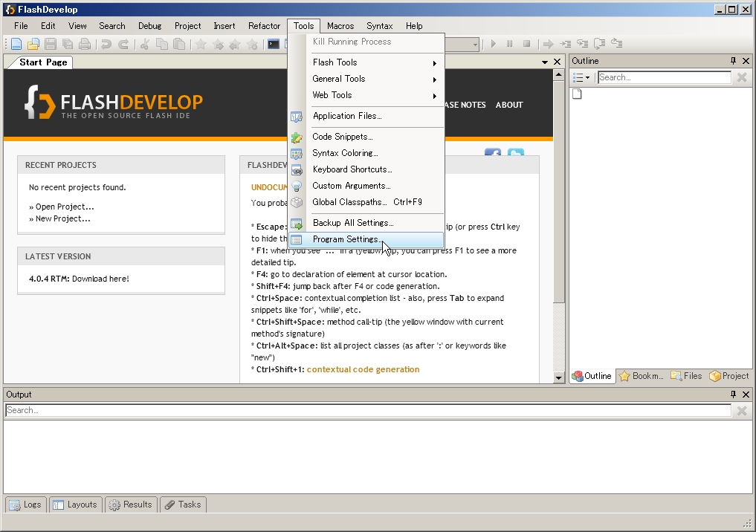The width and height of the screenshot is (756, 532).
Task: Click the Cut scissors icon
Action: tap(145, 44)
